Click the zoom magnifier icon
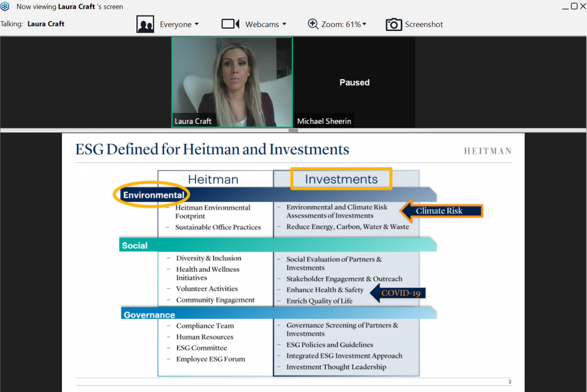Screen dimensions: 587x392 [x=313, y=24]
